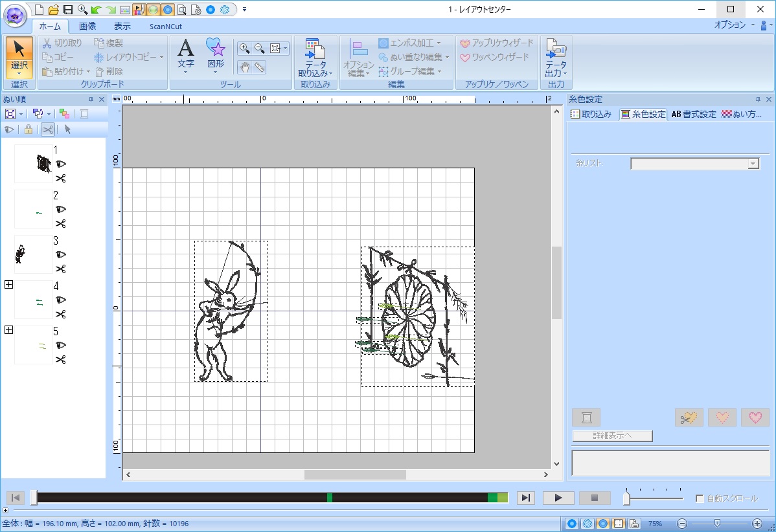This screenshot has height=532, width=776.
Task: Click the scissors heart applique button
Action: tap(689, 418)
